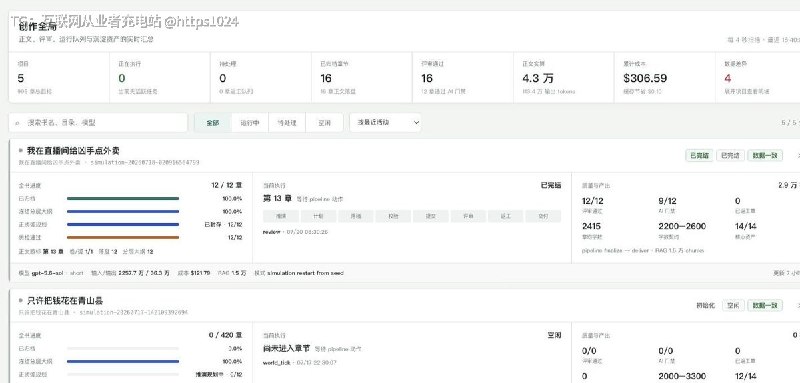The width and height of the screenshot is (800, 383).
Task: Click the 2000–3300 word range value
Action: tap(682, 376)
